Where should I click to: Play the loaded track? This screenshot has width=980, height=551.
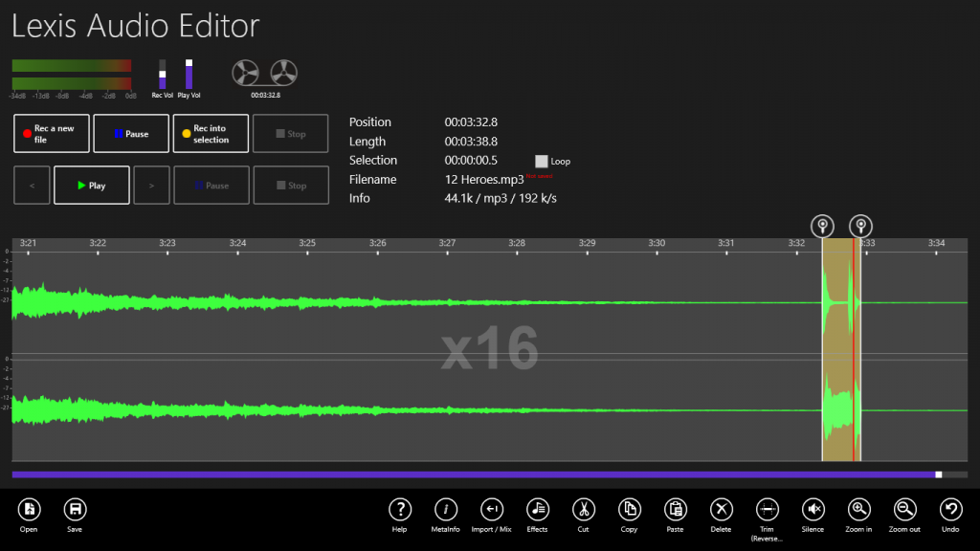tap(91, 185)
